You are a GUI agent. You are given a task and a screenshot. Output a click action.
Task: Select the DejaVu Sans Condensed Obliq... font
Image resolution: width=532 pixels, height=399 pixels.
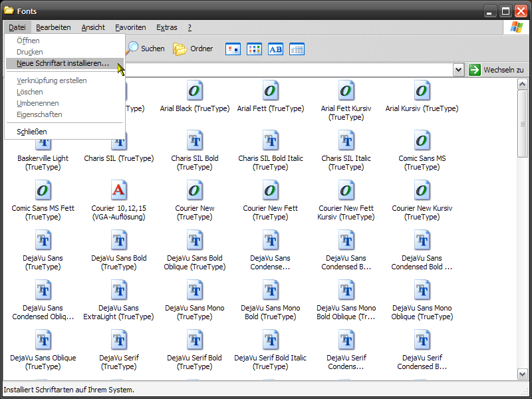[x=43, y=290]
